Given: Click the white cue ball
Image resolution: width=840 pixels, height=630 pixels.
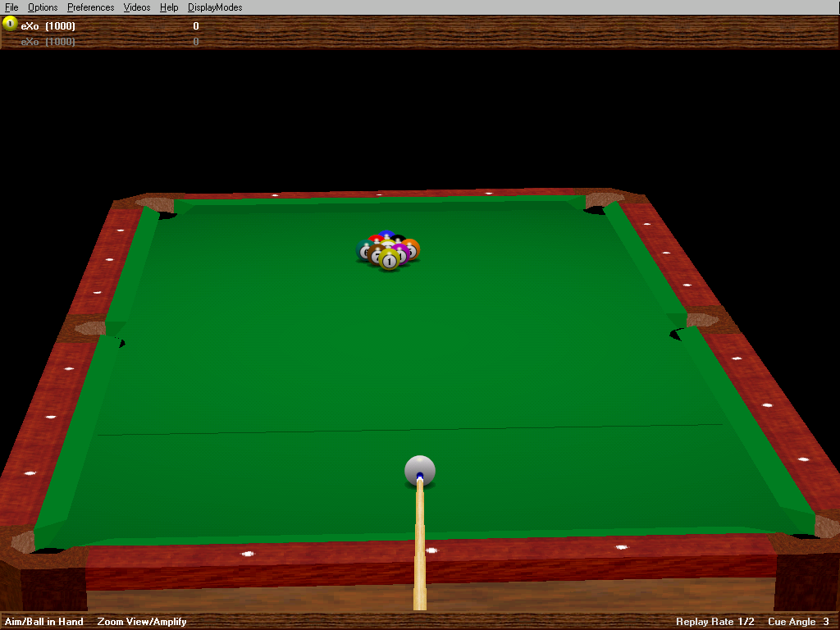Looking at the screenshot, I should [x=420, y=470].
